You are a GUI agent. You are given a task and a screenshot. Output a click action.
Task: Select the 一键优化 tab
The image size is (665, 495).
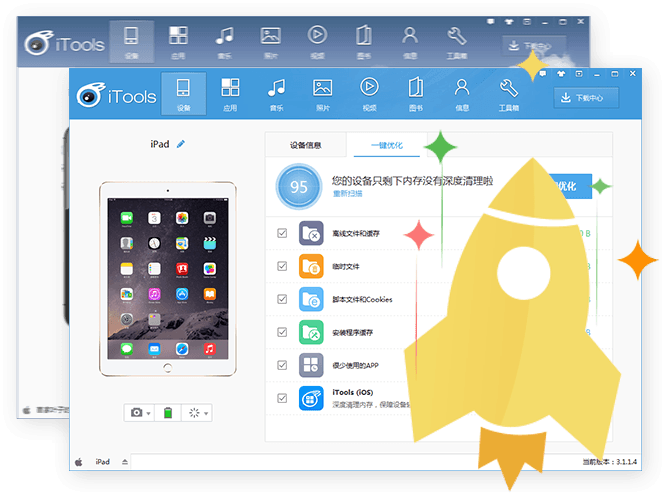point(387,145)
